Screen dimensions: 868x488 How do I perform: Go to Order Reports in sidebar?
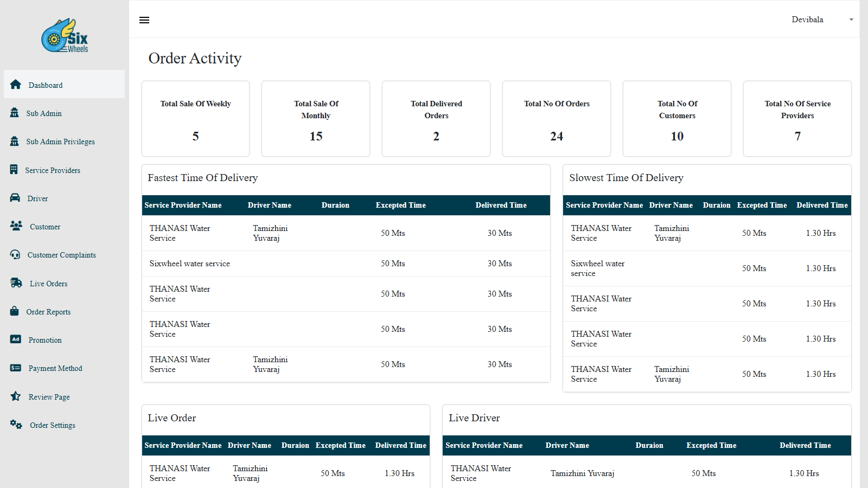coord(48,312)
